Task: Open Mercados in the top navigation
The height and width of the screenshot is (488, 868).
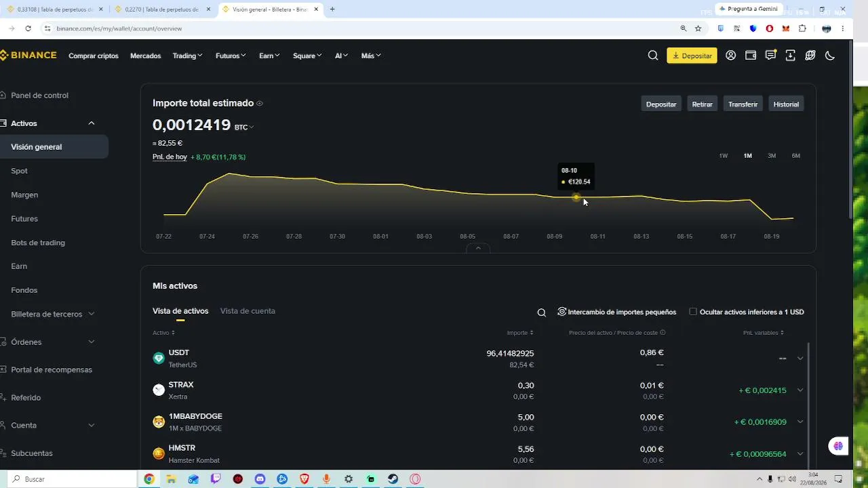Action: tap(146, 56)
